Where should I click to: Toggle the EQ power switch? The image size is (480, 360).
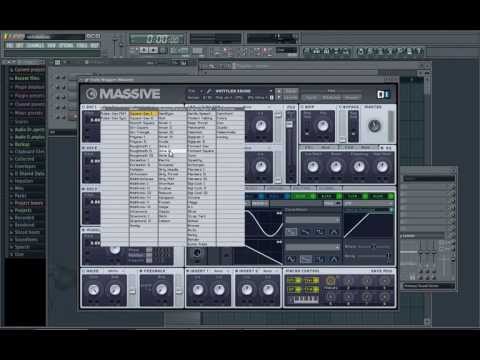(382, 147)
